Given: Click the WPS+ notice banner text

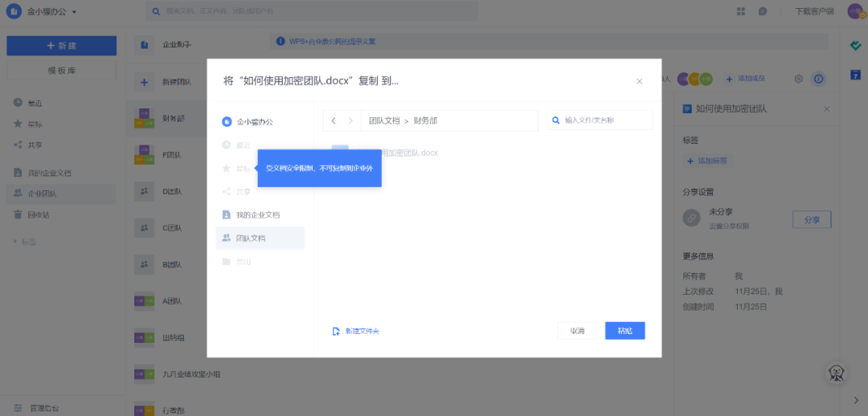Looking at the screenshot, I should (x=332, y=42).
